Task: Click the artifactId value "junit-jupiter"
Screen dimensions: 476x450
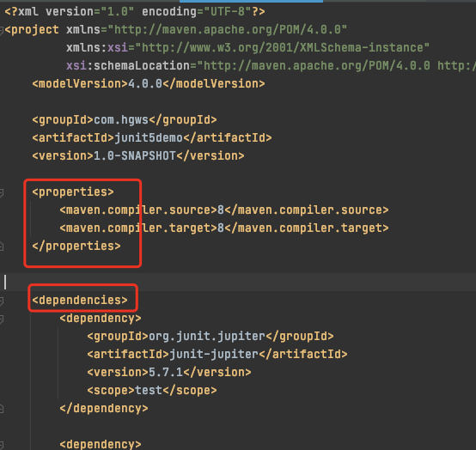Action: pyautogui.click(x=214, y=354)
